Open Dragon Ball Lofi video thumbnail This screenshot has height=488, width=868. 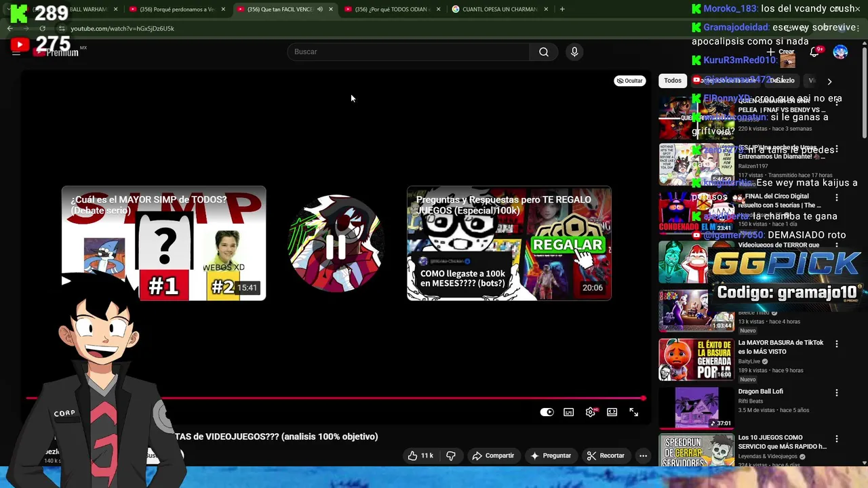tap(696, 407)
